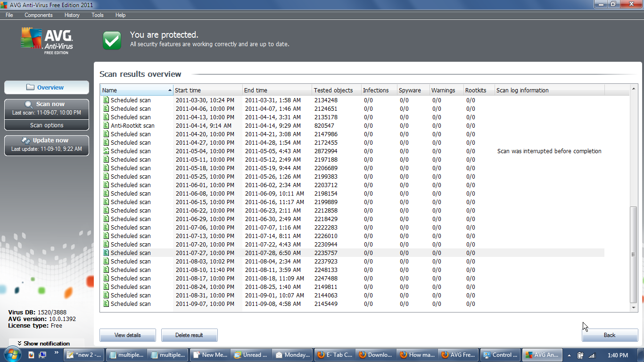Image resolution: width=644 pixels, height=362 pixels.
Task: Sort by Rootkits column header
Action: coord(479,90)
